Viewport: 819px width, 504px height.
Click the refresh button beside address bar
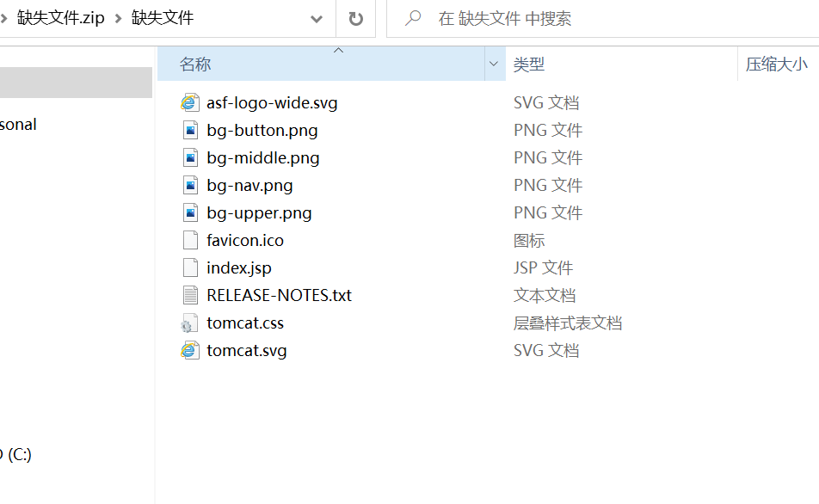point(355,19)
